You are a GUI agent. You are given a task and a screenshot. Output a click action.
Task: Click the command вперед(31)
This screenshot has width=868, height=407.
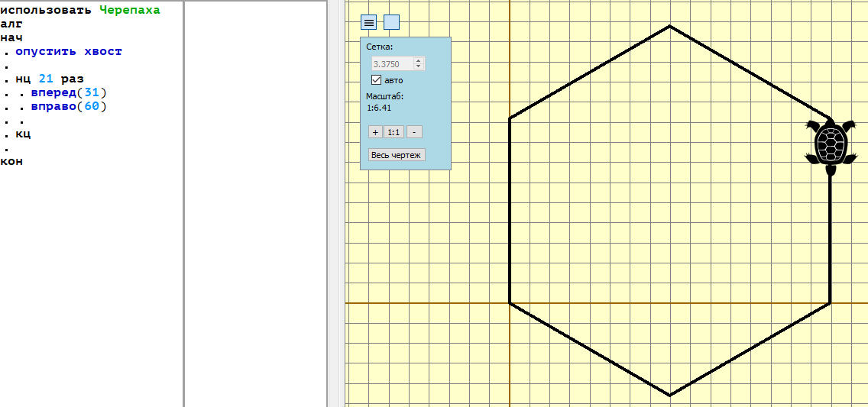click(69, 92)
